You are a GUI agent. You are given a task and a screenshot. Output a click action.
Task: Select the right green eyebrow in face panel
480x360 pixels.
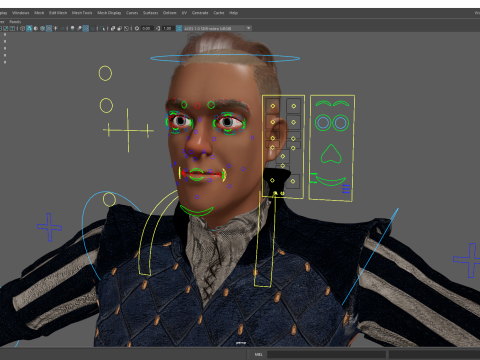[x=340, y=103]
